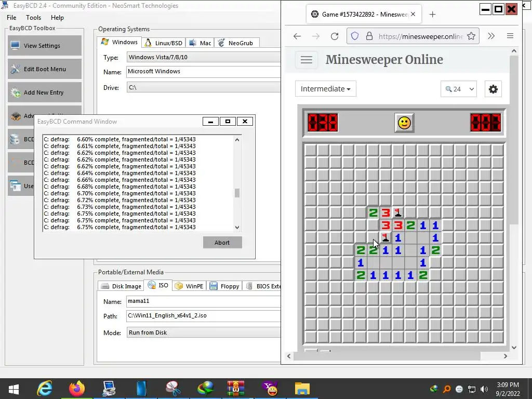Click the mama11 ISO name field
The width and height of the screenshot is (532, 399).
click(204, 301)
